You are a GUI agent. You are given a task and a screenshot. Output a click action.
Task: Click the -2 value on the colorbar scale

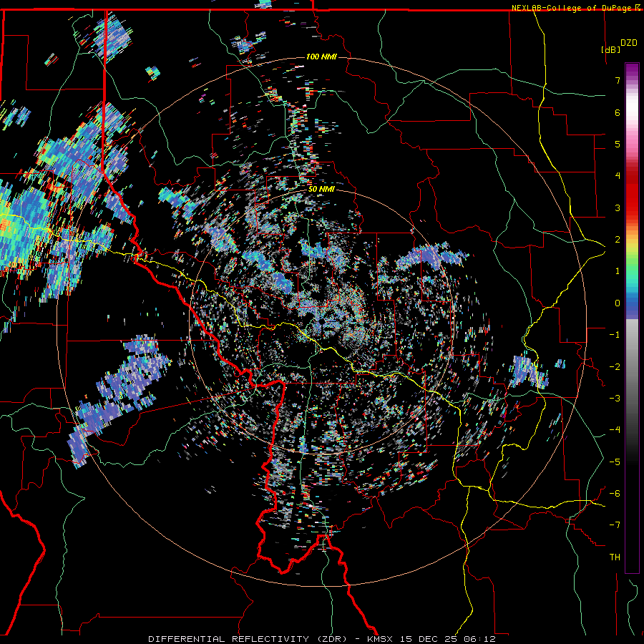coord(615,366)
